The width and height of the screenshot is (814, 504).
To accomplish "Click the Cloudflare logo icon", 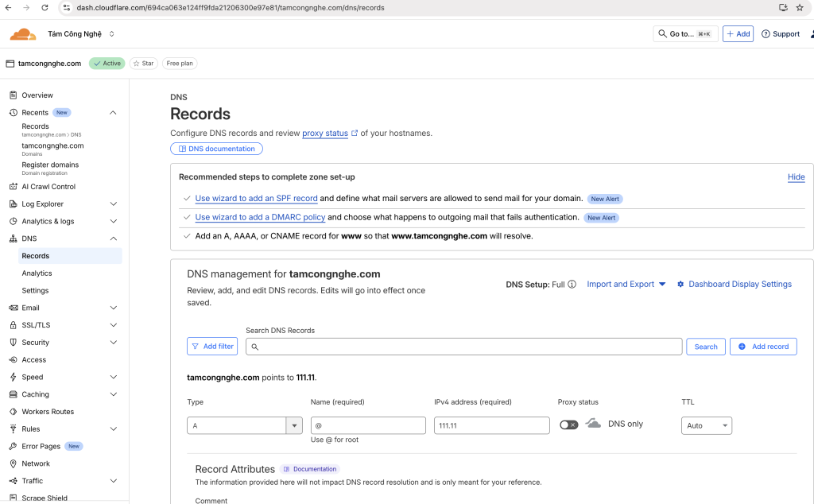I will pos(23,34).
